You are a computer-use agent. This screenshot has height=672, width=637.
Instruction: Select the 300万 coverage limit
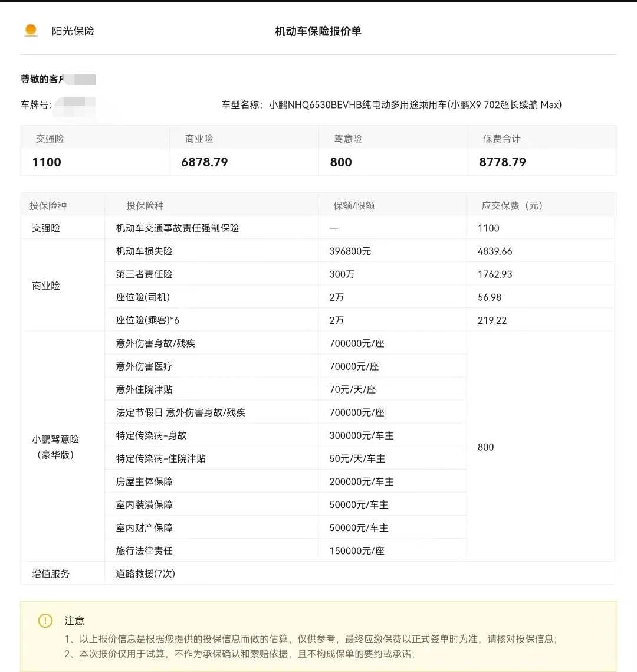[342, 274]
